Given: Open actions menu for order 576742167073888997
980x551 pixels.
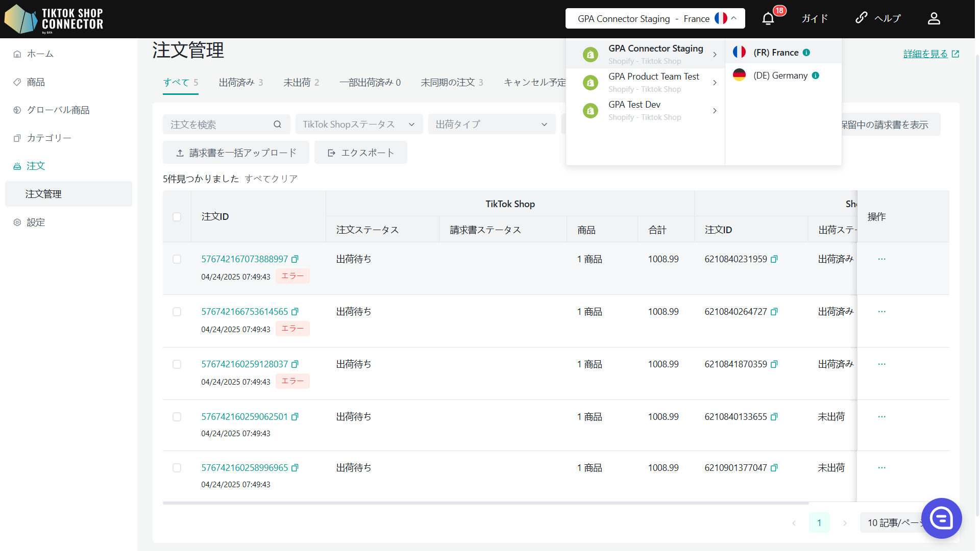Looking at the screenshot, I should pos(881,259).
